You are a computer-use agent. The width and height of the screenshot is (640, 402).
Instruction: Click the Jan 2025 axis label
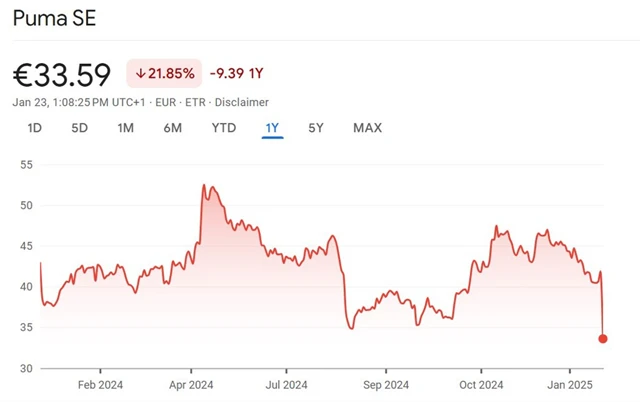point(572,384)
